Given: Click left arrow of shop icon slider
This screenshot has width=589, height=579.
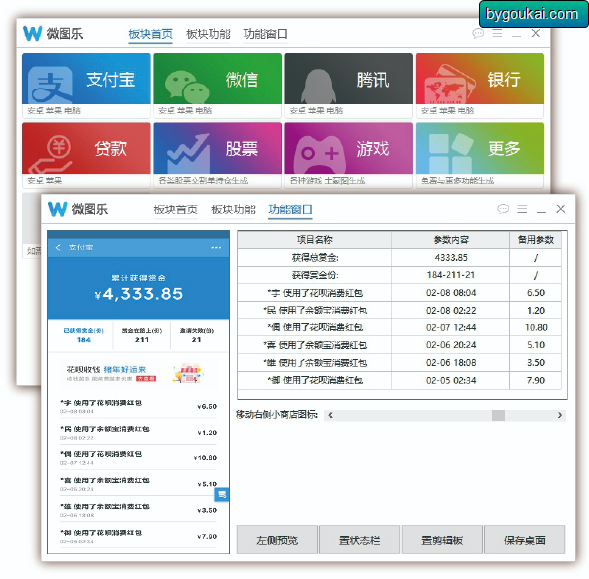Looking at the screenshot, I should 330,415.
